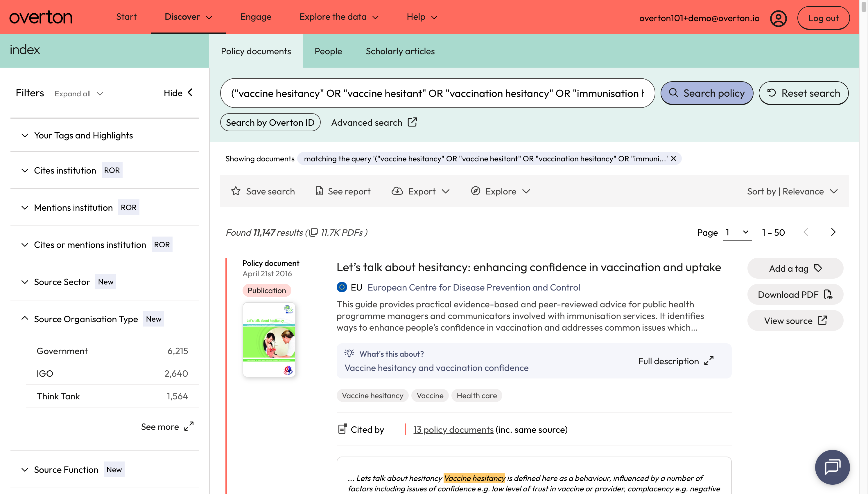
Task: Click the Advanced search external link icon
Action: (x=412, y=122)
